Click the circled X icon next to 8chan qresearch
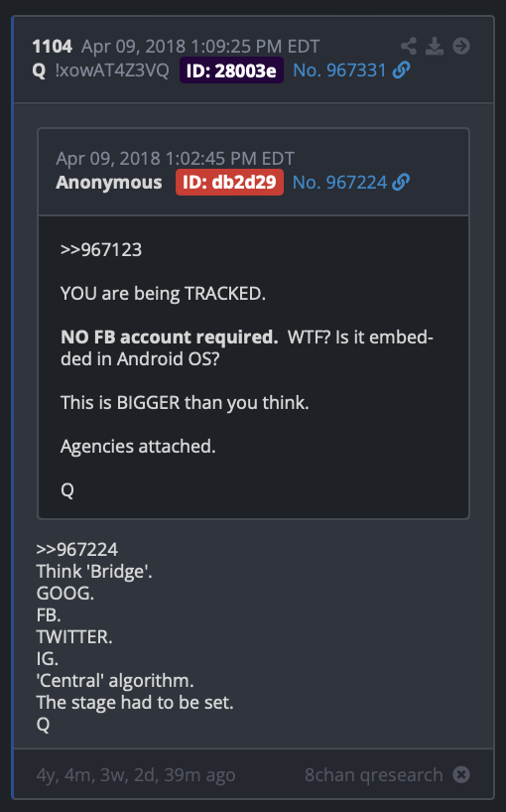This screenshot has width=506, height=812. [461, 774]
